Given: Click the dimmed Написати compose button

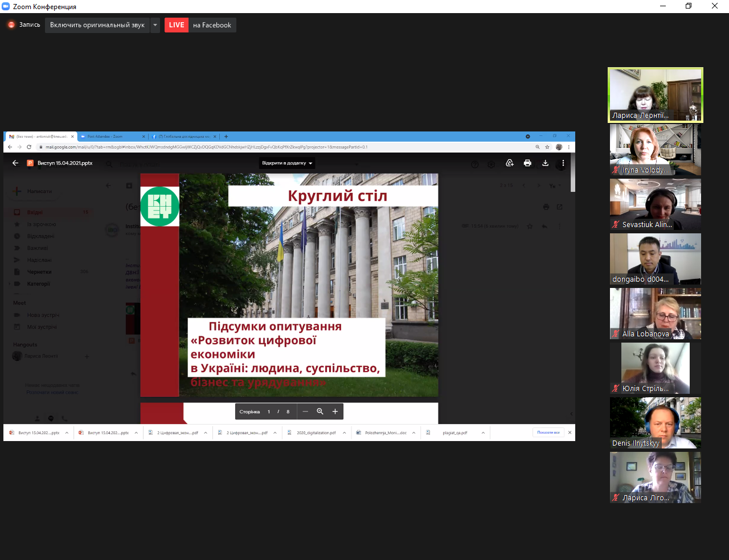Looking at the screenshot, I should pos(34,191).
